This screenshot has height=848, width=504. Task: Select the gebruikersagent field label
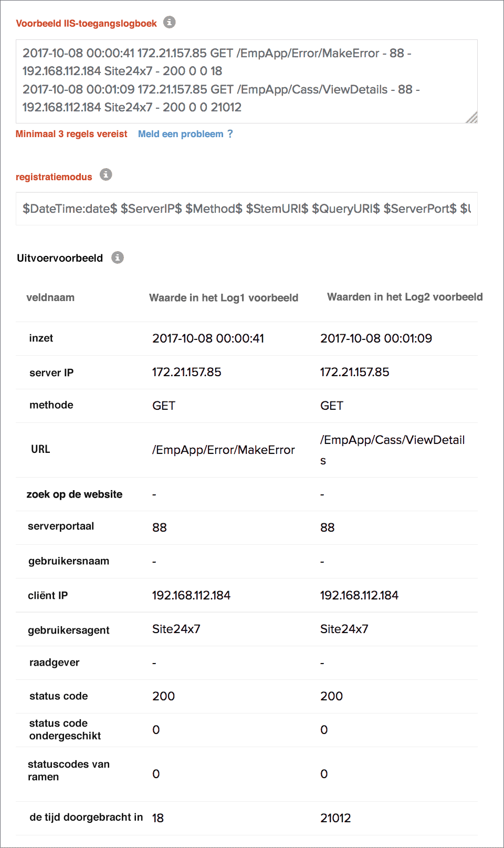(x=69, y=630)
